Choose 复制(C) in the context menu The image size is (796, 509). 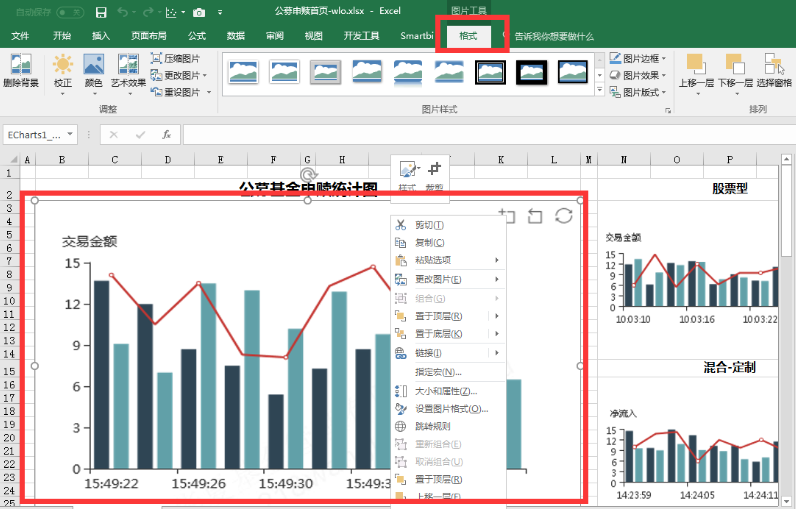(x=449, y=243)
